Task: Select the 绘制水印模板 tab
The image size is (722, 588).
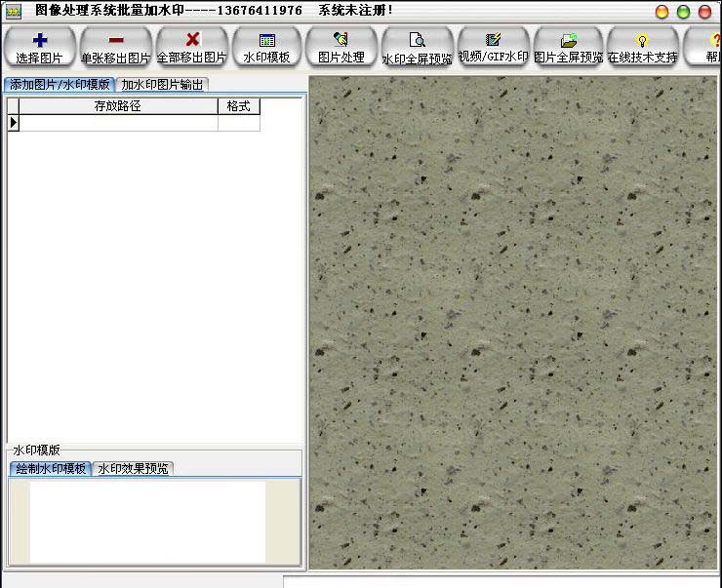Action: tap(50, 469)
